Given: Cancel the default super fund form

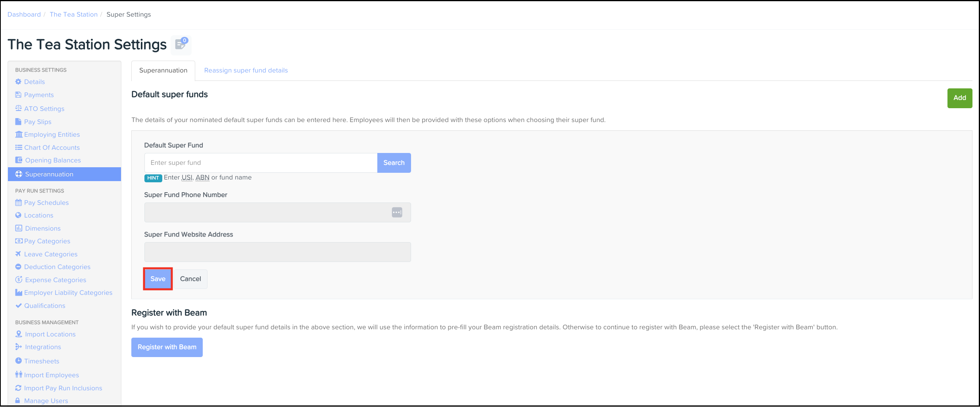Looking at the screenshot, I should coord(190,279).
